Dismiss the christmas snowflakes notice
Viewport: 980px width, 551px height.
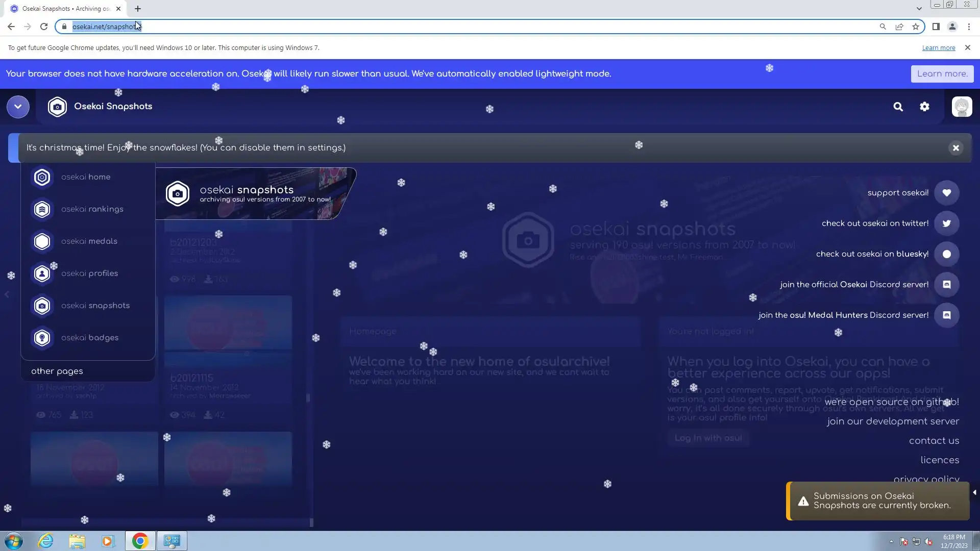tap(955, 148)
